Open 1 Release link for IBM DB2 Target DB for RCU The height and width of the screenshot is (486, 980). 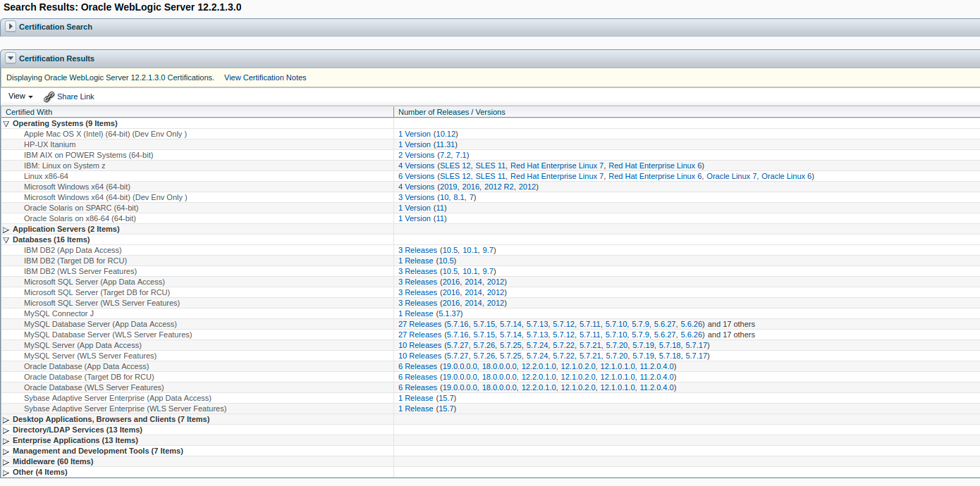416,261
